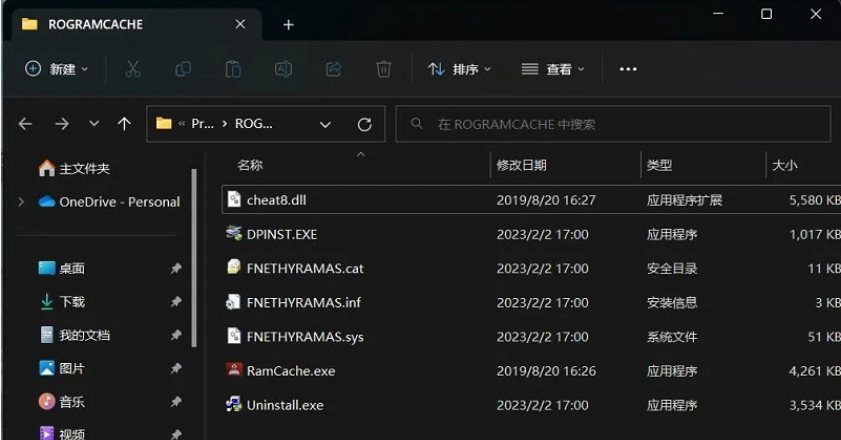
Task: Add a new tab with plus
Action: tap(288, 25)
